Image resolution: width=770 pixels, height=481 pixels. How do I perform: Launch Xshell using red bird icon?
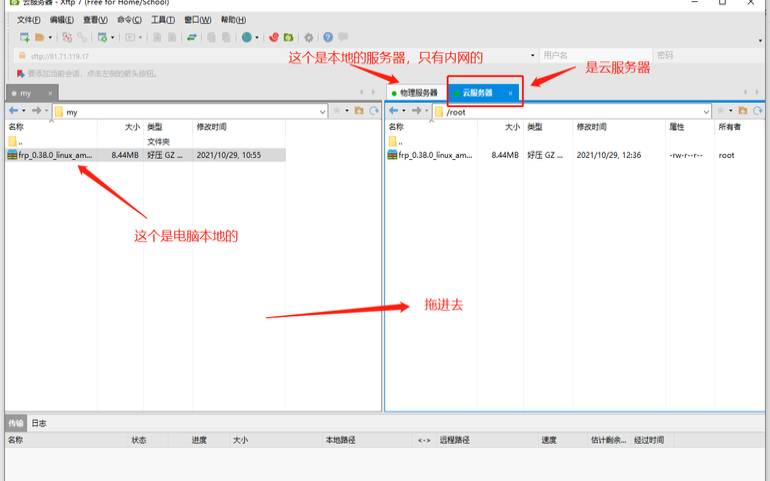pos(274,37)
